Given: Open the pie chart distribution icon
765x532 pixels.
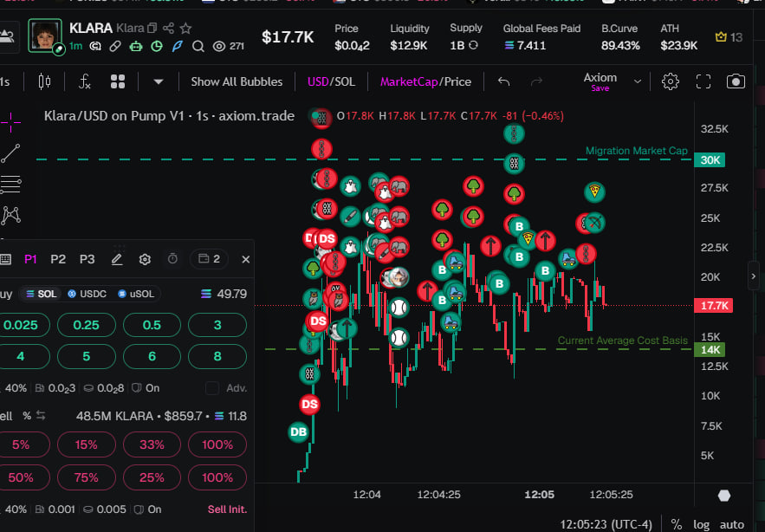Looking at the screenshot, I should (x=157, y=47).
